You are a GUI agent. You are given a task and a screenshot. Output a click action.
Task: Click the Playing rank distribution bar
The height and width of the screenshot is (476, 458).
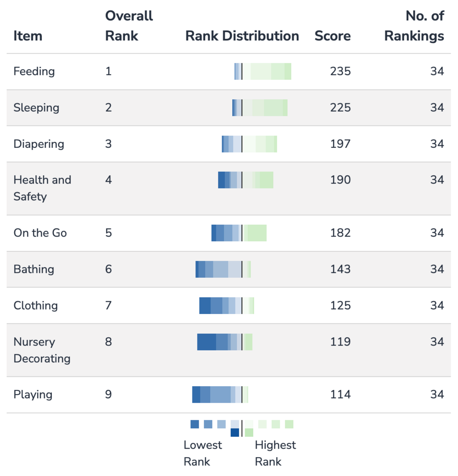pyautogui.click(x=220, y=395)
